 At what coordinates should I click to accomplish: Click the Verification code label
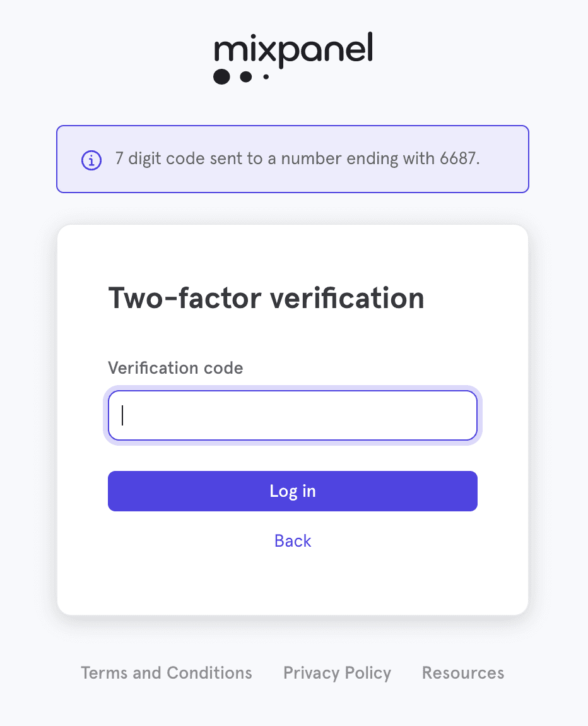click(x=175, y=368)
